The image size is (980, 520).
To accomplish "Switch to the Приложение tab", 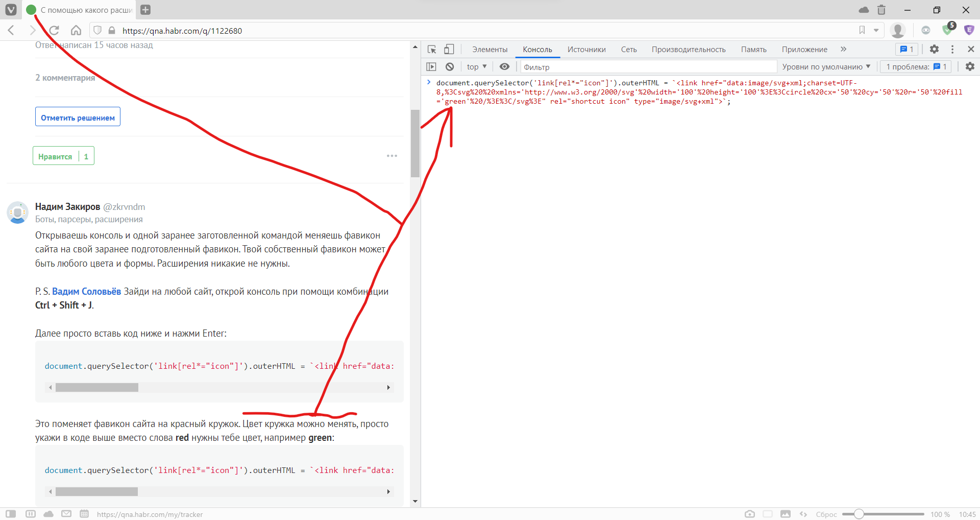I will coord(804,50).
